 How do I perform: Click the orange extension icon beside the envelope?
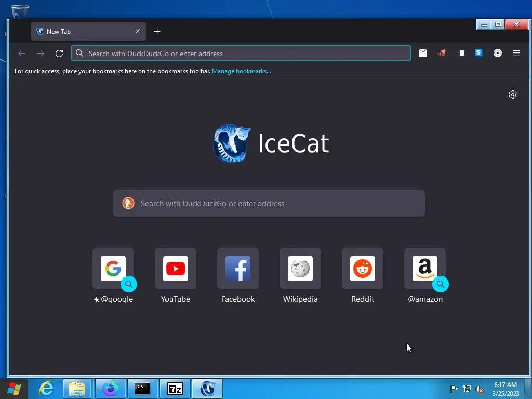[442, 53]
